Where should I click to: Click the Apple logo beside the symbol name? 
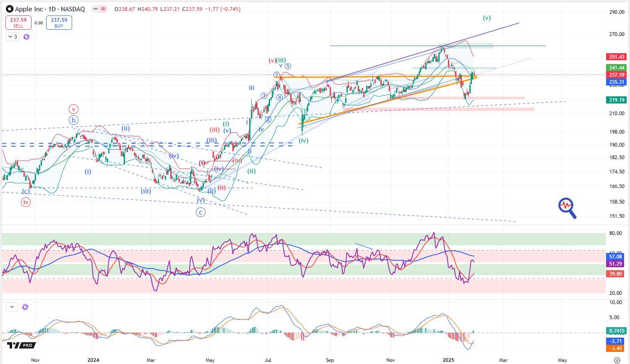[10, 9]
